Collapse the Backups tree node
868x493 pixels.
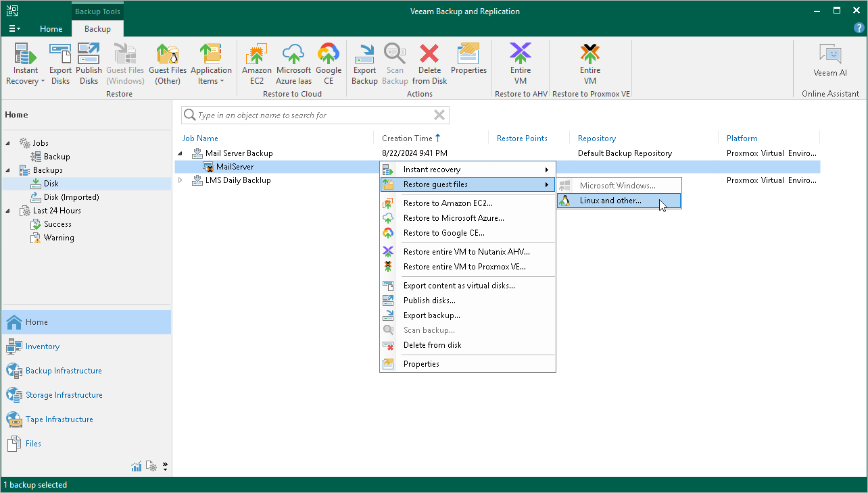(x=9, y=170)
